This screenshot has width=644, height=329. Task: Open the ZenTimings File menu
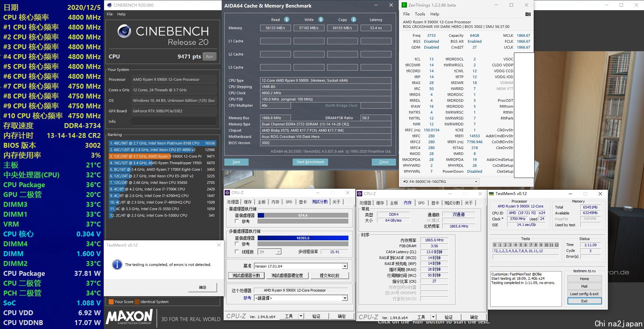[406, 14]
